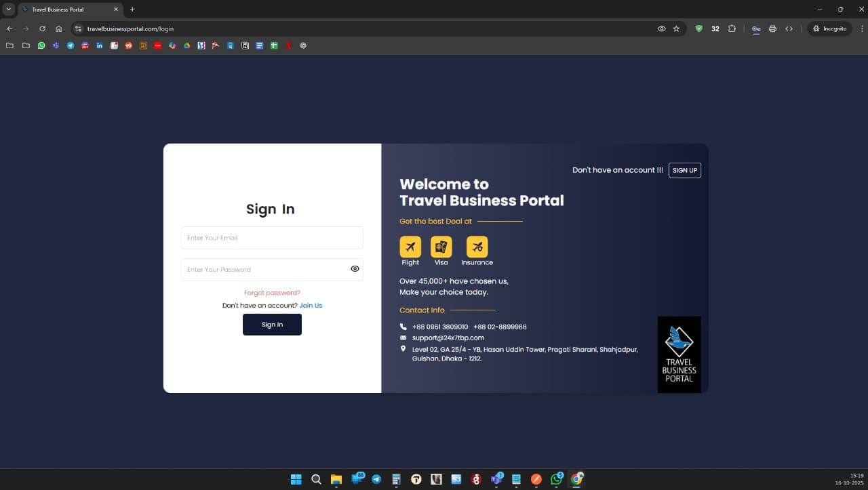
Task: Click the print icon in the browser toolbar
Action: coord(772,28)
